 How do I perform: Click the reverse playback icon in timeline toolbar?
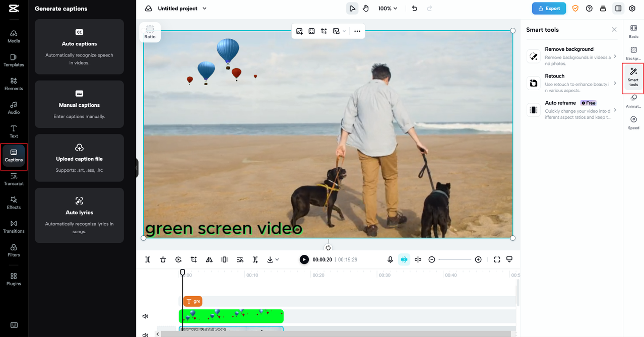click(178, 259)
